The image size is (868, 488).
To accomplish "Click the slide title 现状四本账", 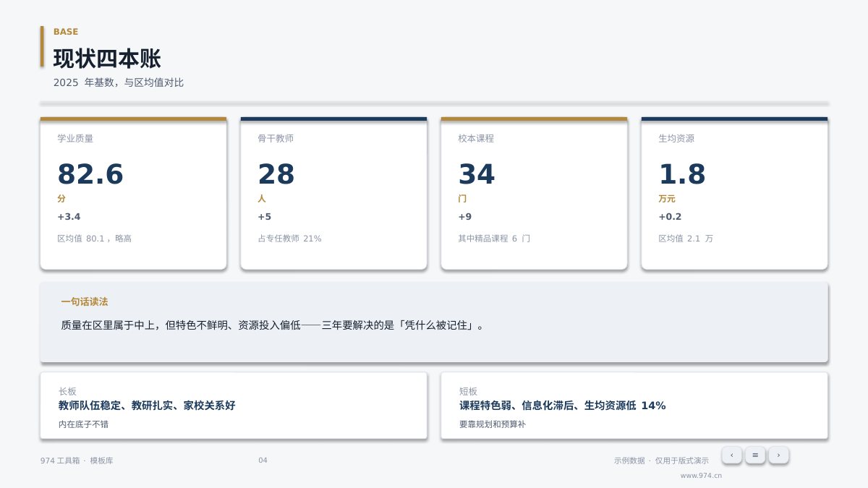I will [x=107, y=59].
